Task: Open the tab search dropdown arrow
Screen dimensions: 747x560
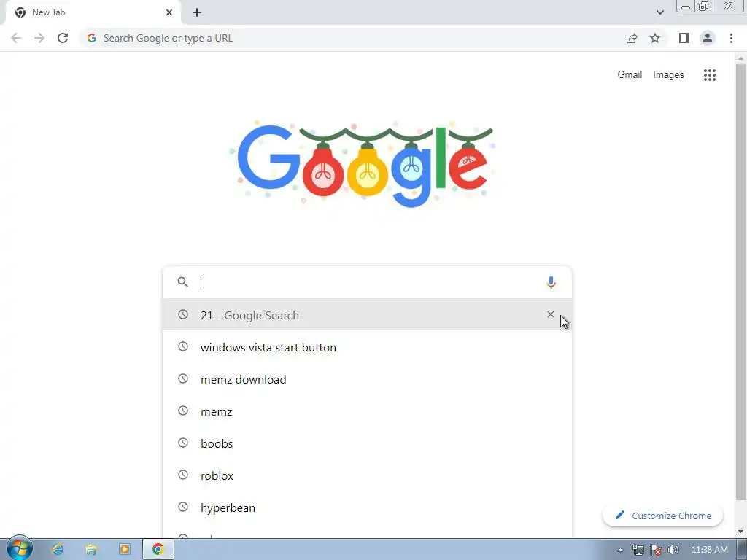Action: [x=659, y=12]
